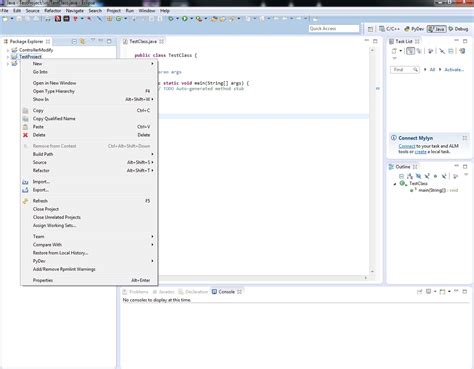Toggle Hide Static Members in Outline toolbar

(427, 176)
